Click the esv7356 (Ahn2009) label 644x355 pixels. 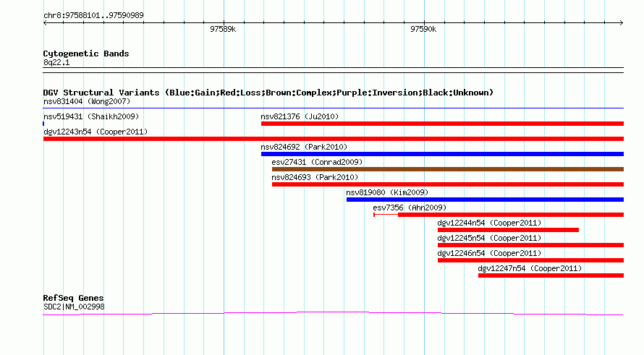tap(410, 208)
